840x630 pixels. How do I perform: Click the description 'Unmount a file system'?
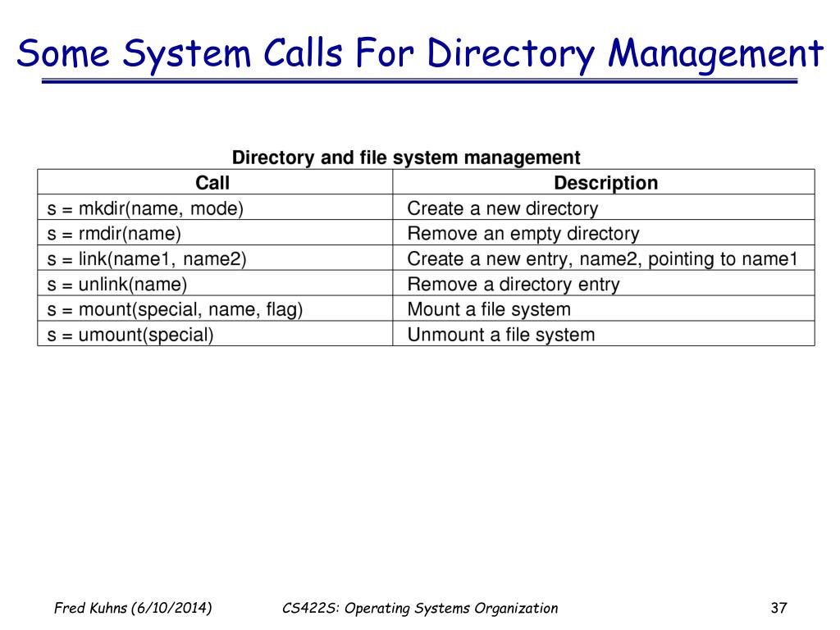point(501,335)
